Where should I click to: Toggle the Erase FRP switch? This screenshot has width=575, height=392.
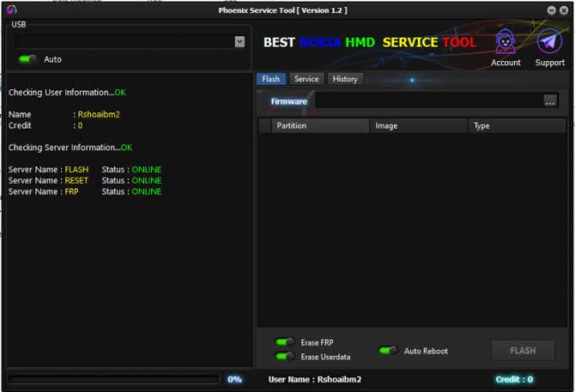(x=285, y=342)
